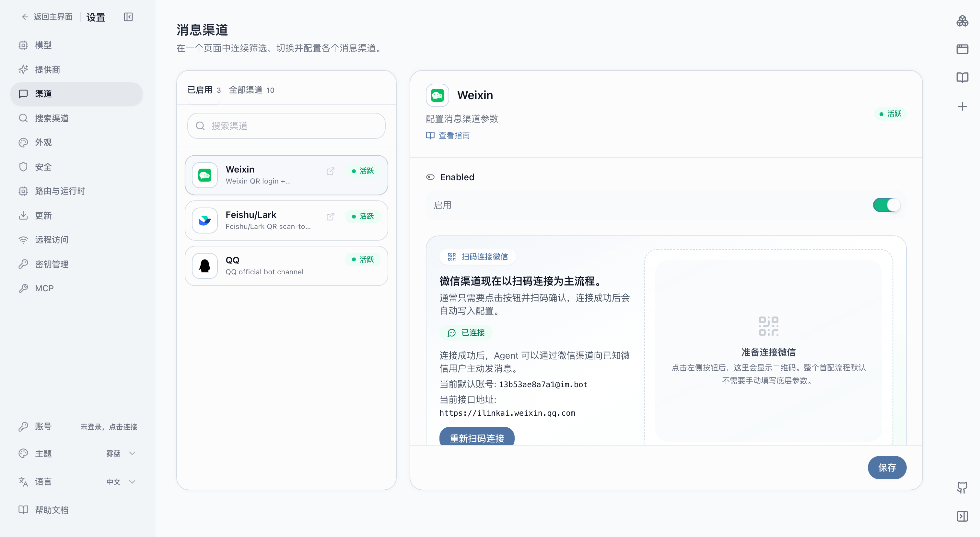Viewport: 980px width, 537px height.
Task: Click the back arrow to main interface
Action: [x=25, y=17]
